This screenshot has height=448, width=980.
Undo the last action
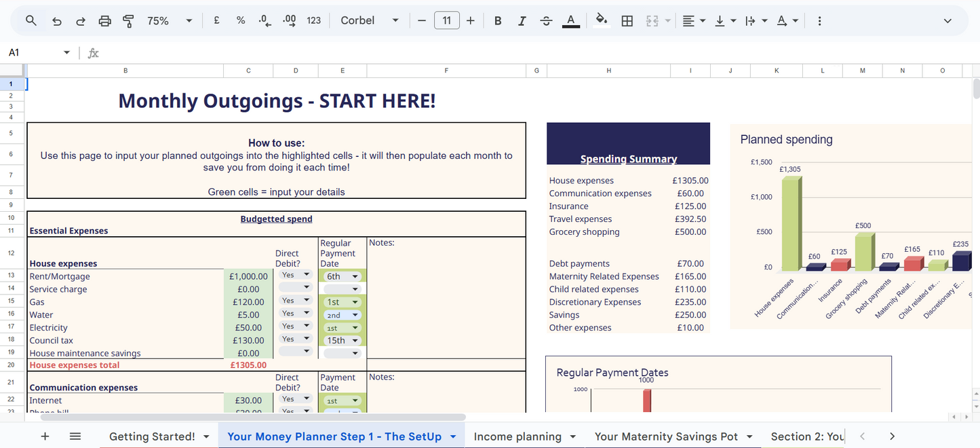[56, 21]
